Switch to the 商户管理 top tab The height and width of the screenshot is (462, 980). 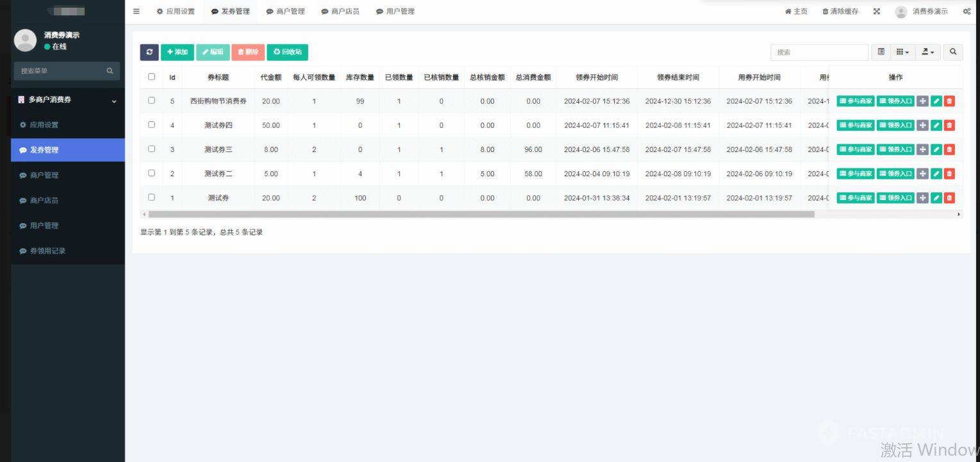[x=286, y=12]
